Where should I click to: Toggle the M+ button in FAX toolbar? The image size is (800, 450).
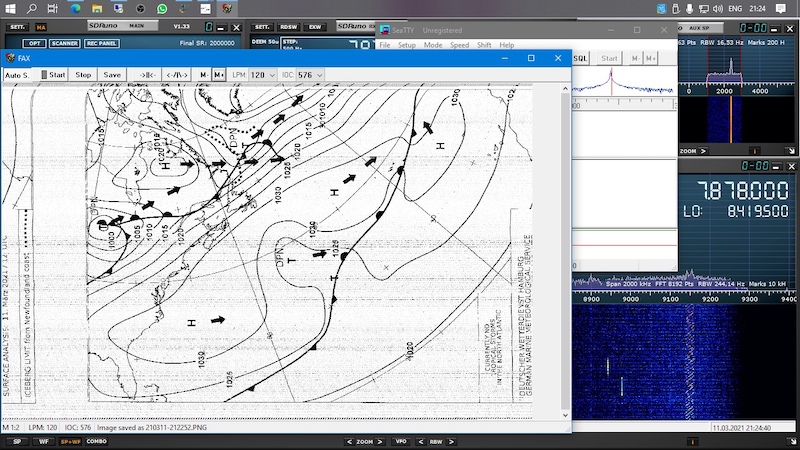click(219, 75)
